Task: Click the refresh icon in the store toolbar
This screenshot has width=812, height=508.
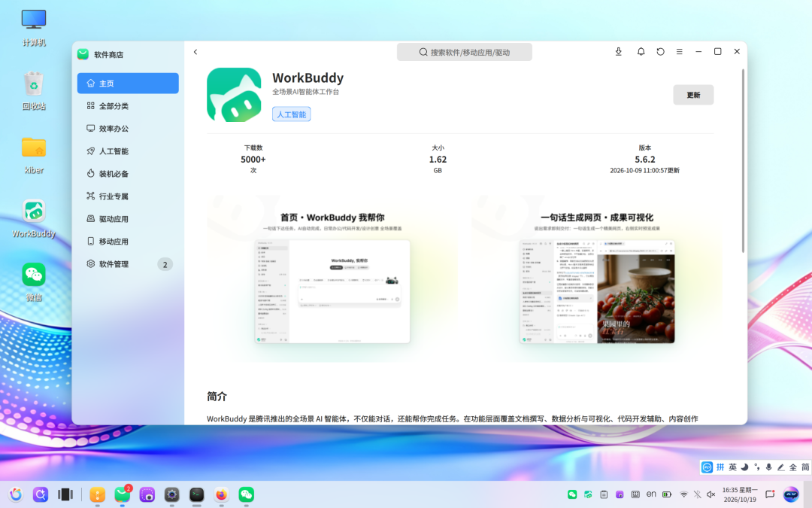Action: click(x=660, y=52)
